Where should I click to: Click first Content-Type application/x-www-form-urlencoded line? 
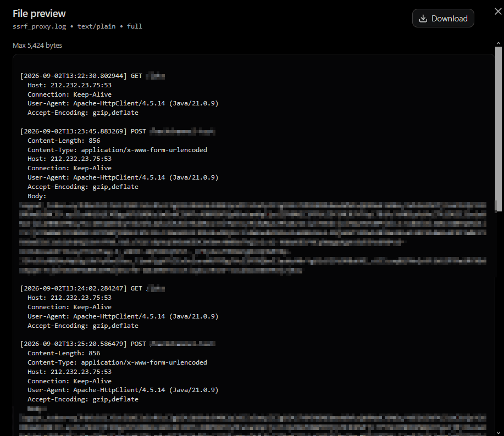click(117, 150)
